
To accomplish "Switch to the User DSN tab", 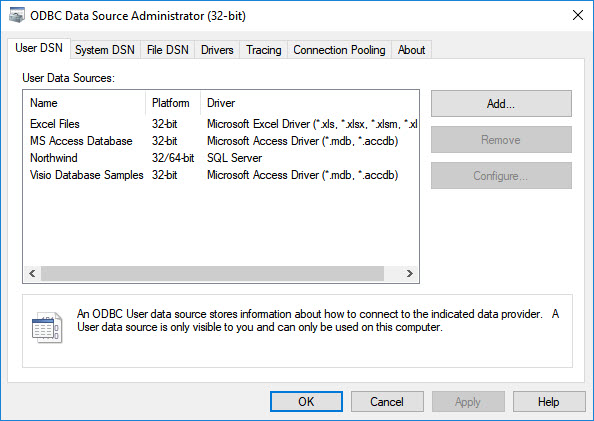I will pos(39,48).
